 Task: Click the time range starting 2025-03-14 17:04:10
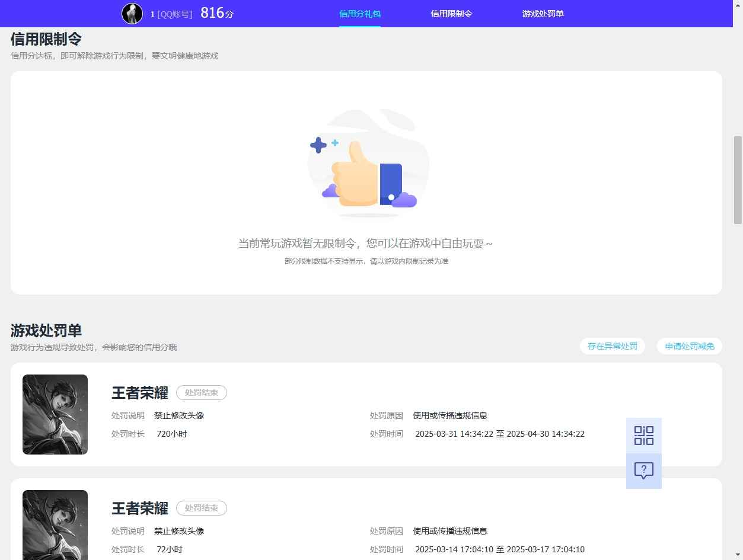point(500,549)
